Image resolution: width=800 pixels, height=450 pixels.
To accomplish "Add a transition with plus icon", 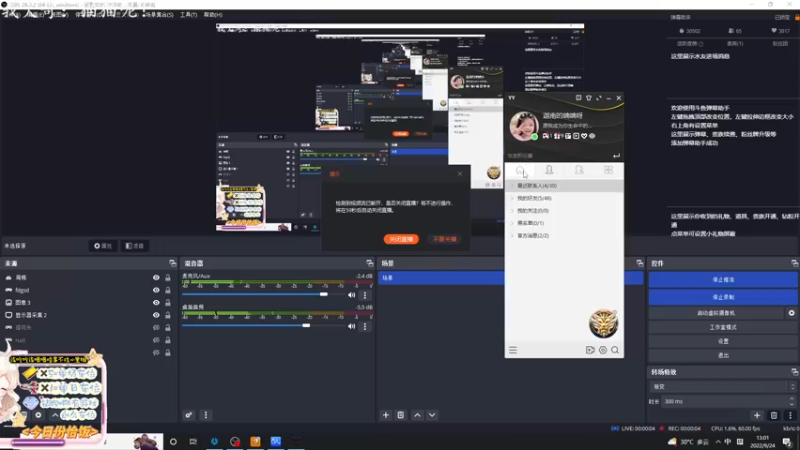I will pos(757,415).
